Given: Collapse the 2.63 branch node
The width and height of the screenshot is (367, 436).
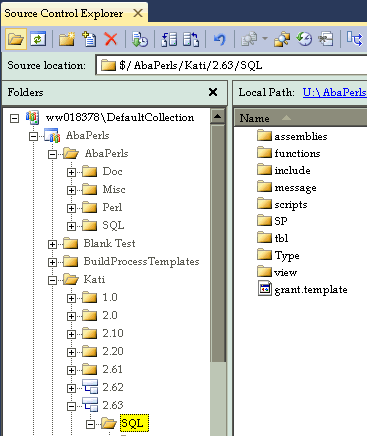Looking at the screenshot, I should [71, 406].
